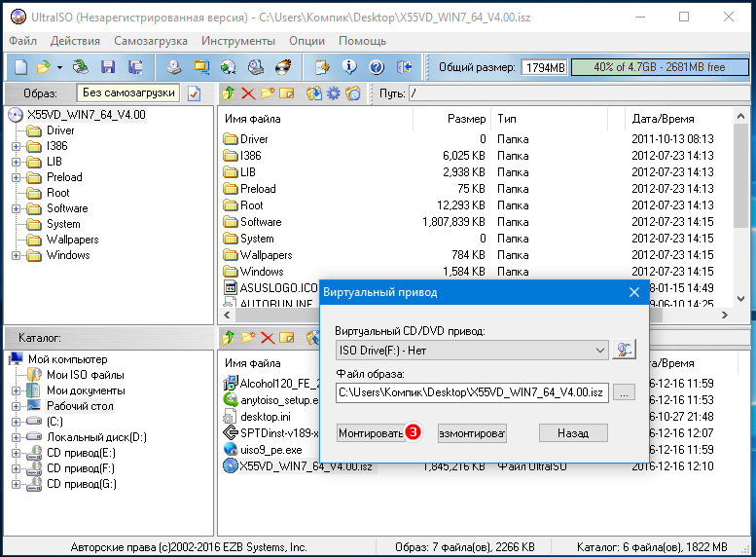Screen dimensions: 756x557
Task: Select the Wallpapers folder in file list
Action: tap(267, 255)
